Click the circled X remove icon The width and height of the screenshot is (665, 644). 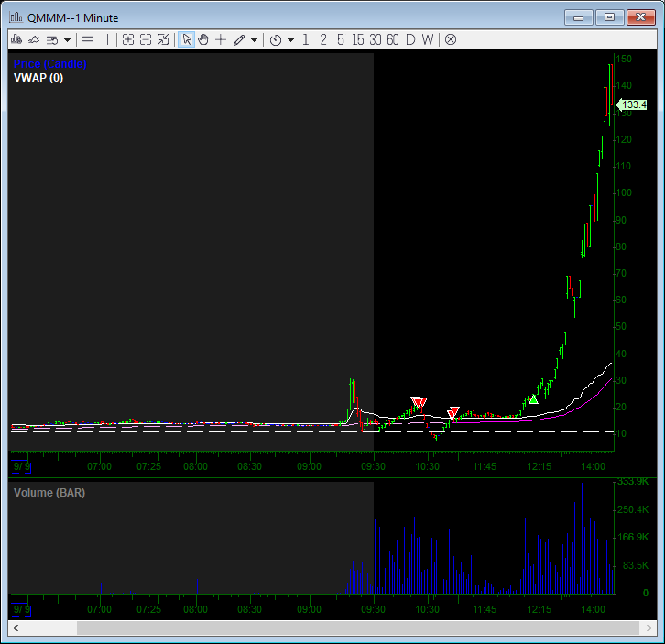tap(451, 40)
